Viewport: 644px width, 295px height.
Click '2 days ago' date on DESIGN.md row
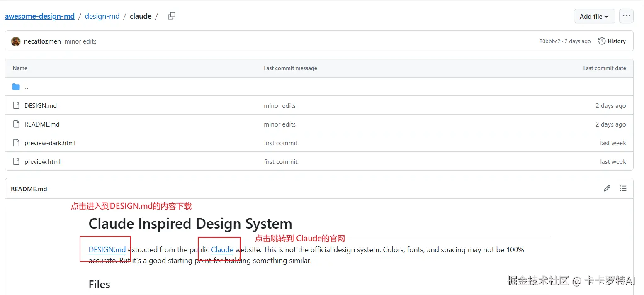[x=611, y=106]
